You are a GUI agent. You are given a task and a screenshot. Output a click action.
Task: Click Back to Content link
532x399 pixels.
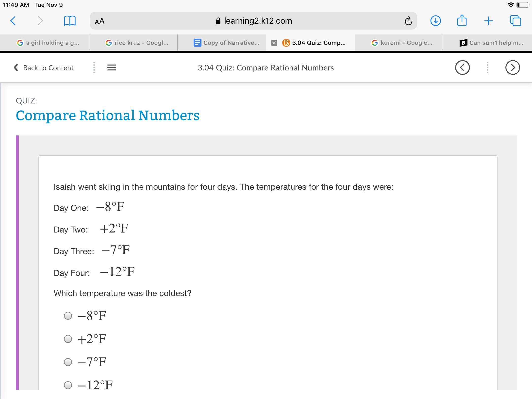tap(44, 68)
